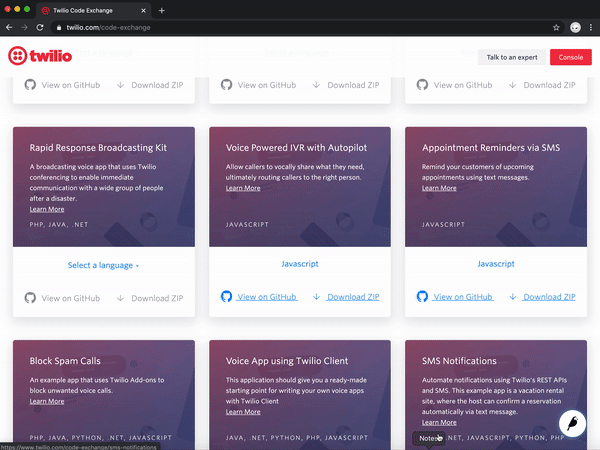600x450 pixels.
Task: Go back with browser back arrow
Action: (x=9, y=28)
